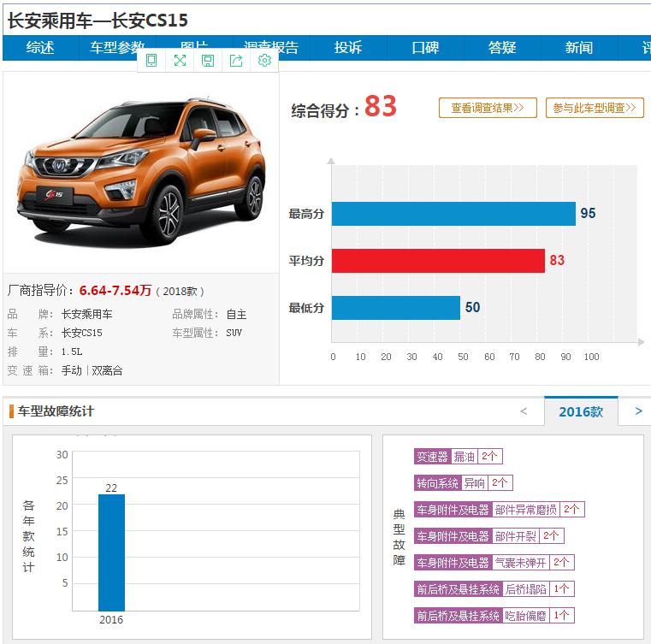Click the share export icon in floating toolbar
Viewport: 651px width, 644px height.
236,61
